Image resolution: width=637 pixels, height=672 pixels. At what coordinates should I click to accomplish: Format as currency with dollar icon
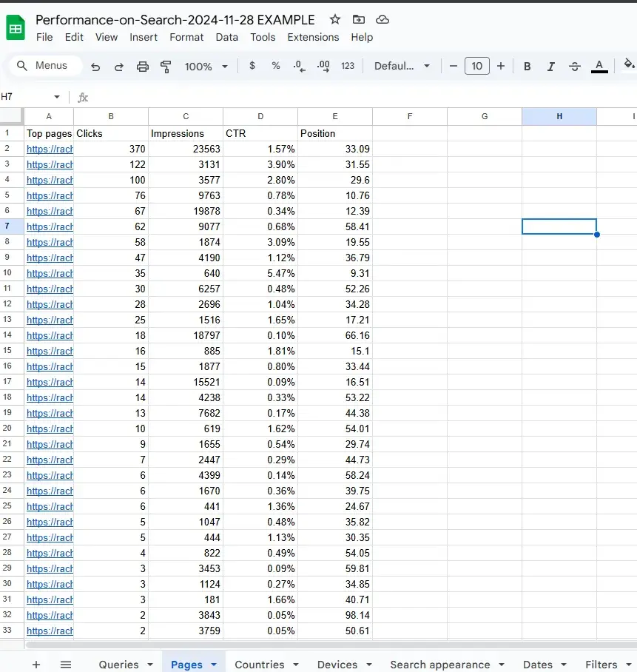252,66
